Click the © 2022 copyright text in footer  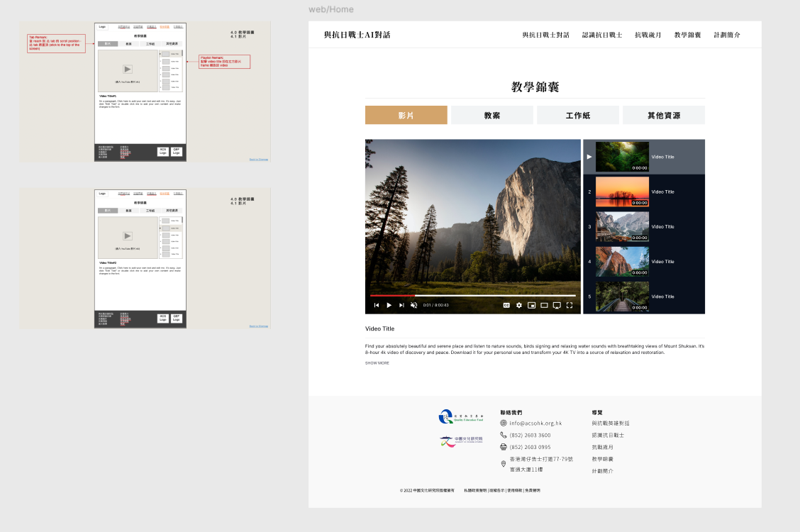pyautogui.click(x=427, y=491)
